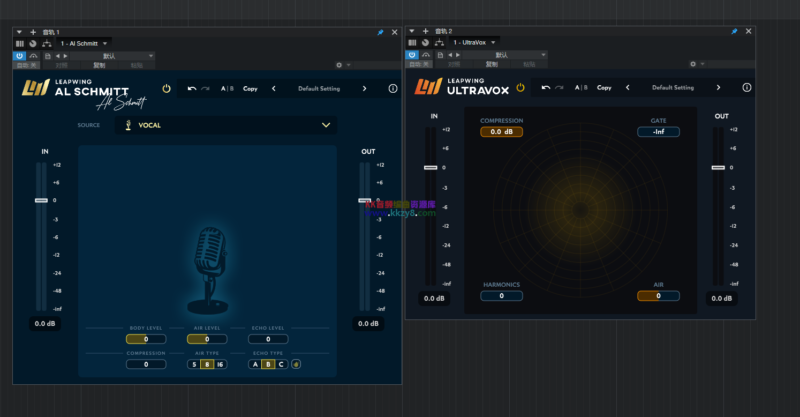Click UltraVox Air value field
The height and width of the screenshot is (417, 800).
(x=658, y=296)
